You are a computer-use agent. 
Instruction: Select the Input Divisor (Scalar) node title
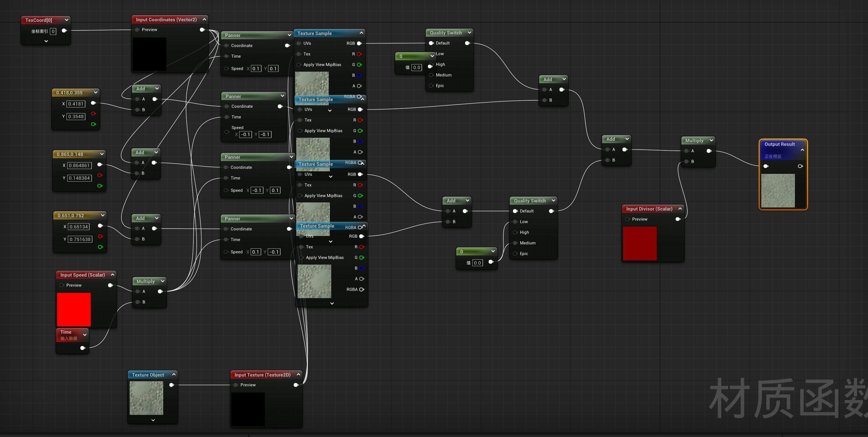(649, 209)
